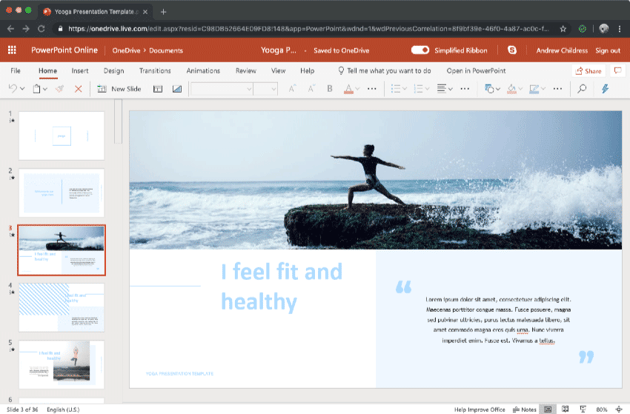This screenshot has height=414, width=630.
Task: Click the red Delete slide icon
Action: click(x=78, y=89)
